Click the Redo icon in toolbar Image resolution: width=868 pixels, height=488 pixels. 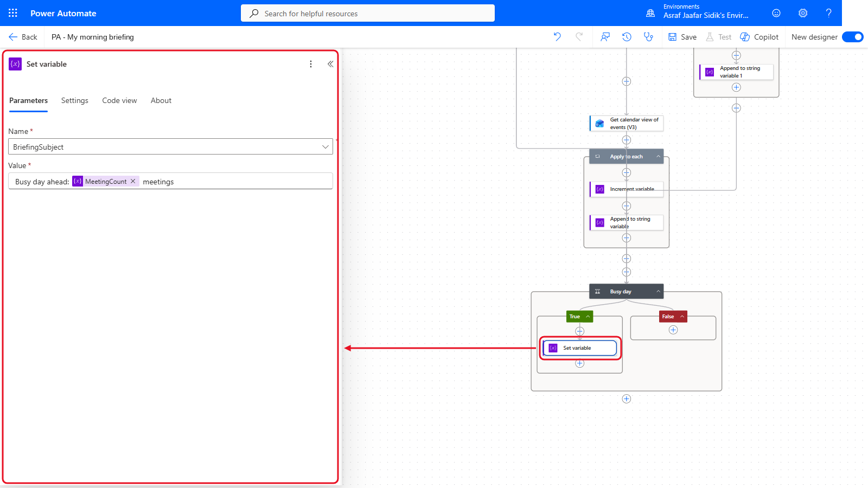[579, 37]
